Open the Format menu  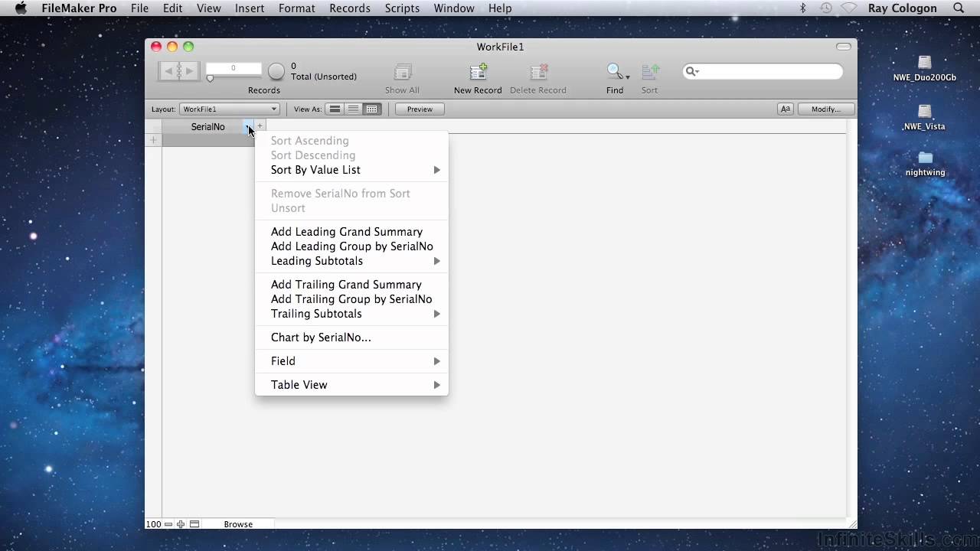[297, 8]
